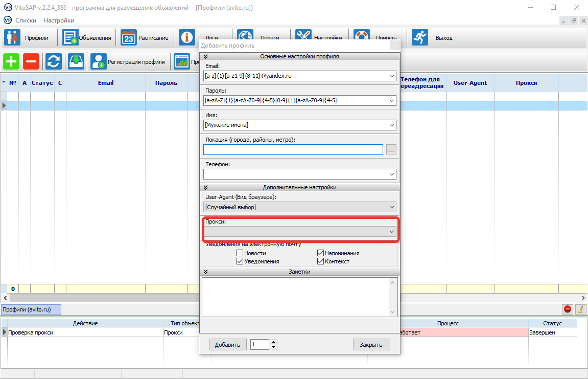The image size is (588, 379).
Task: Collapse the Дополнительные настройки section
Action: point(205,188)
